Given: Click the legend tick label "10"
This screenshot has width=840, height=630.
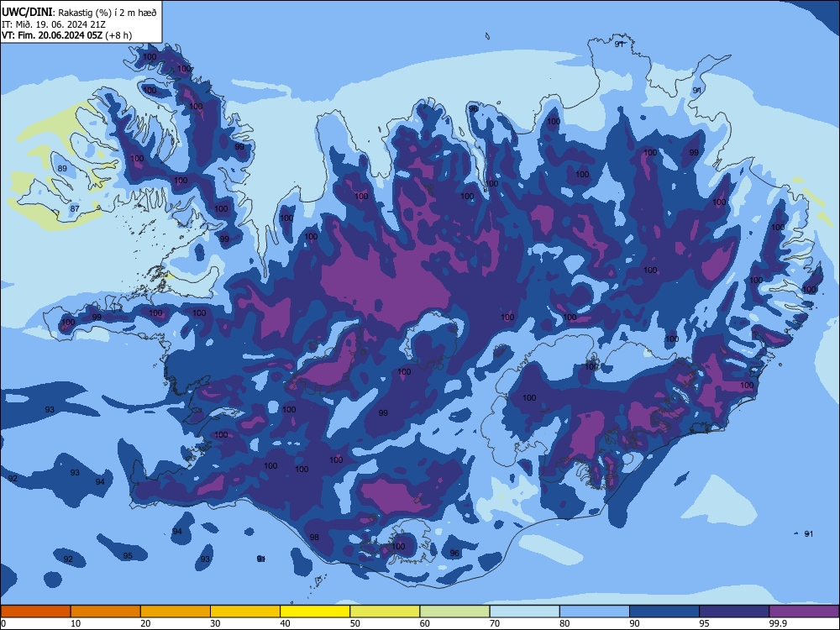Looking at the screenshot, I should [76, 623].
